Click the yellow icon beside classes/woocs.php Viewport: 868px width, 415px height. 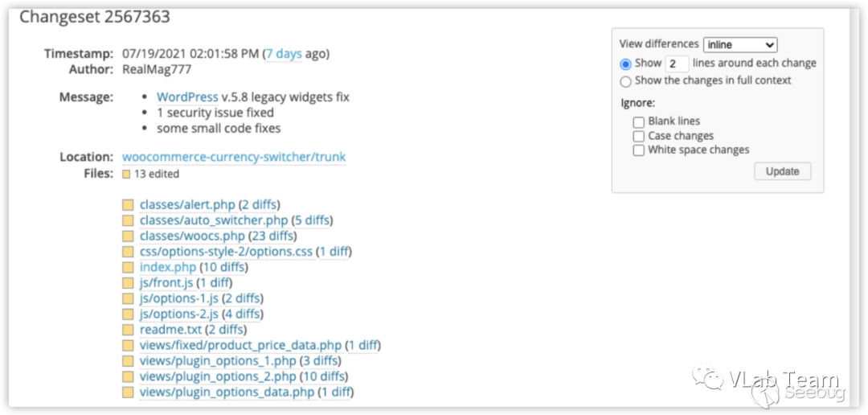pyautogui.click(x=127, y=236)
